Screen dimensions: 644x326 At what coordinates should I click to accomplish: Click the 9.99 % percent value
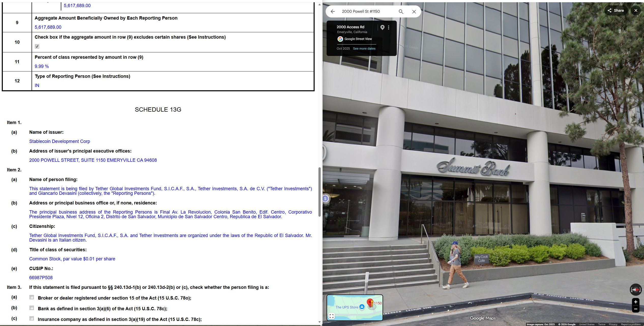point(42,66)
